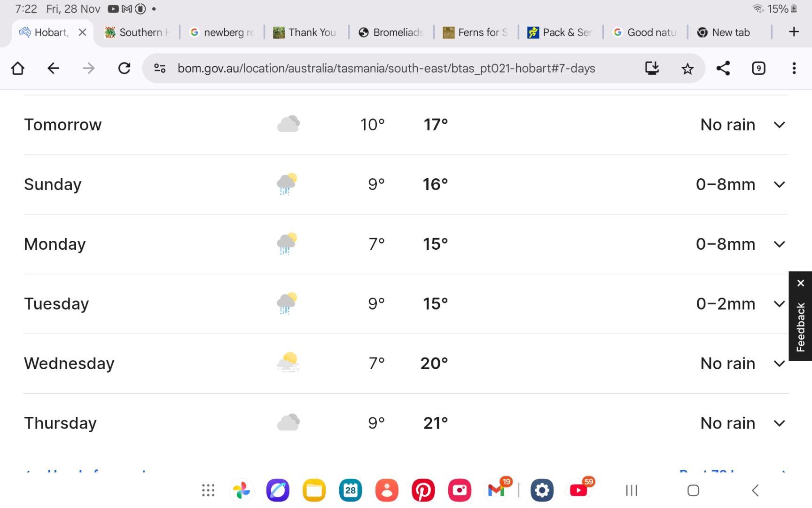The image size is (812, 508).
Task: Close the Hobart tab
Action: (82, 32)
